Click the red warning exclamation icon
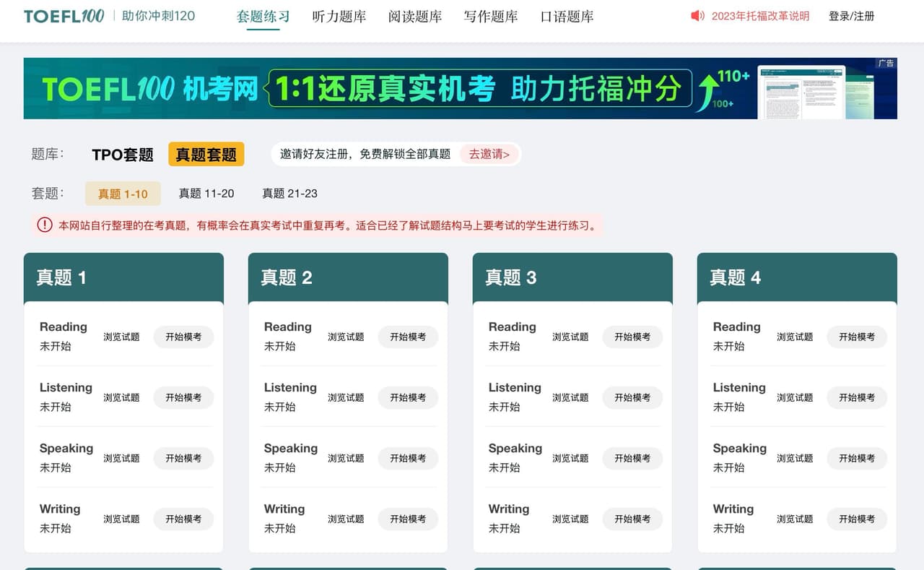 pos(45,225)
